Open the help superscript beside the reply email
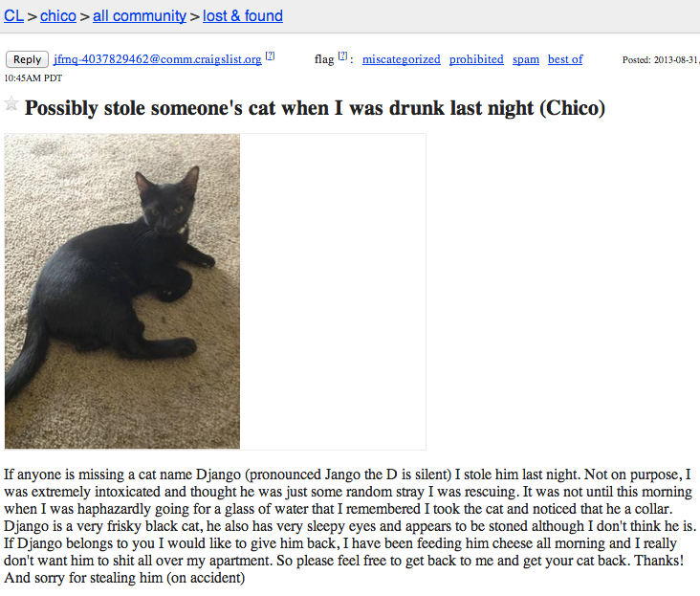The image size is (700, 596). tap(270, 56)
